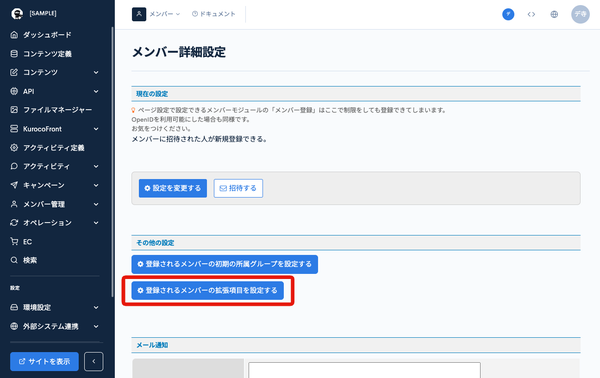Click 登録されるメンバーの初期の所属グループを設定する button
Screen dimensions: 600x378
225,264
